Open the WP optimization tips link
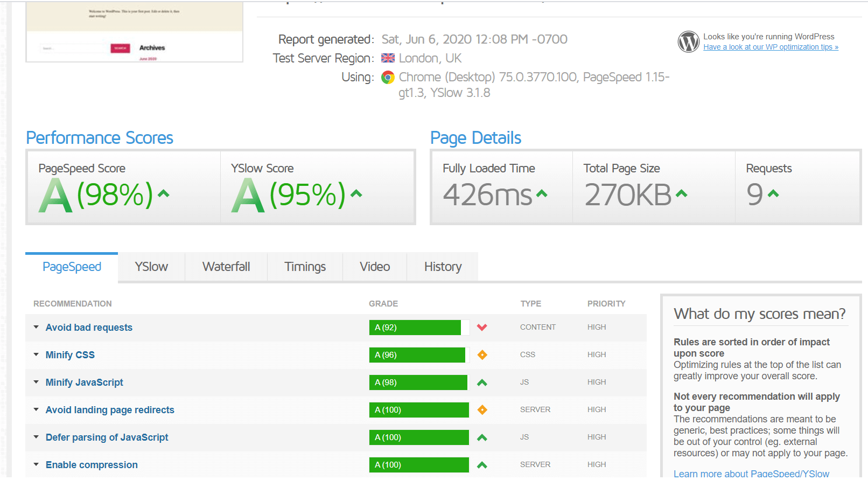 pos(771,47)
